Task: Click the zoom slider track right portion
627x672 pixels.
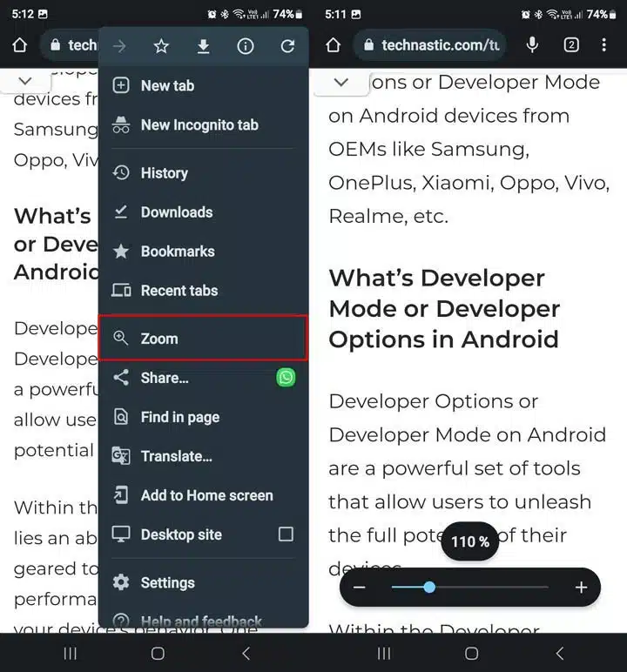Action: coord(492,588)
